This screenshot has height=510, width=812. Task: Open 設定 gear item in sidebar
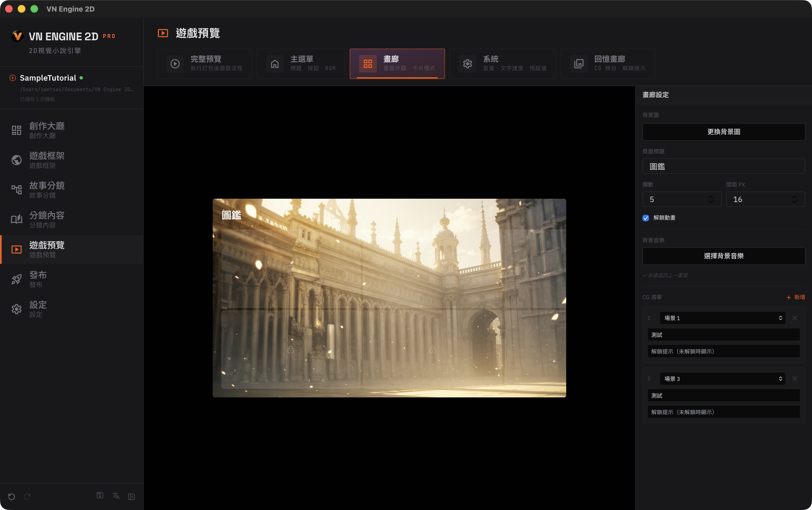point(72,309)
